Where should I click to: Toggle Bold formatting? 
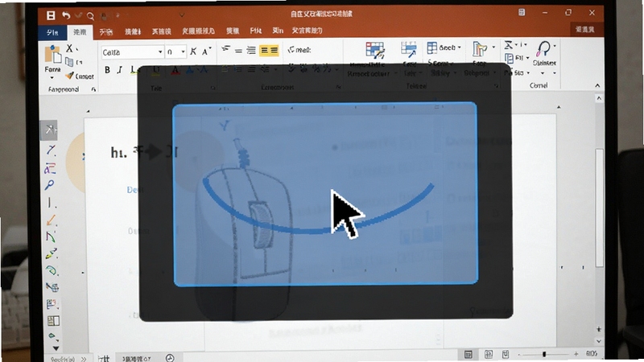point(107,70)
